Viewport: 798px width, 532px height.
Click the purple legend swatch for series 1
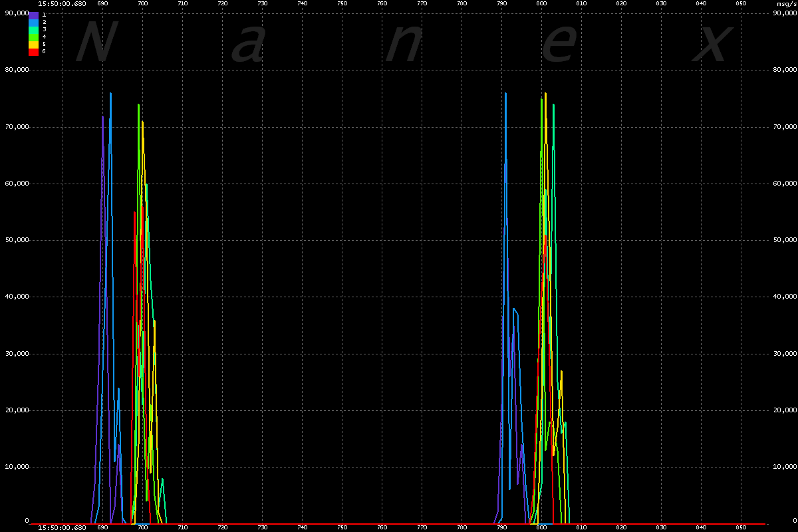click(x=33, y=15)
